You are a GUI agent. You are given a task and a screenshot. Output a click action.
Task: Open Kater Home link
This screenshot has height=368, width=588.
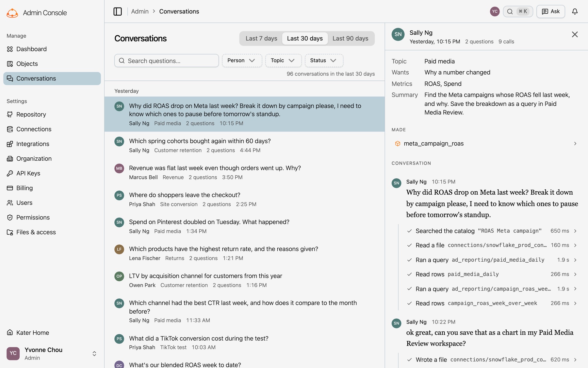click(x=52, y=333)
